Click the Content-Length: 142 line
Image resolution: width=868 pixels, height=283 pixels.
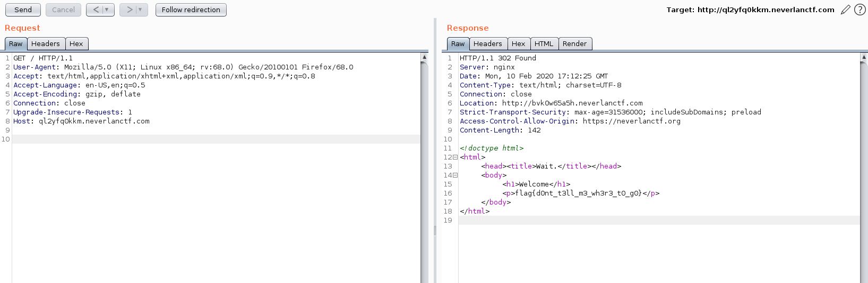(500, 130)
